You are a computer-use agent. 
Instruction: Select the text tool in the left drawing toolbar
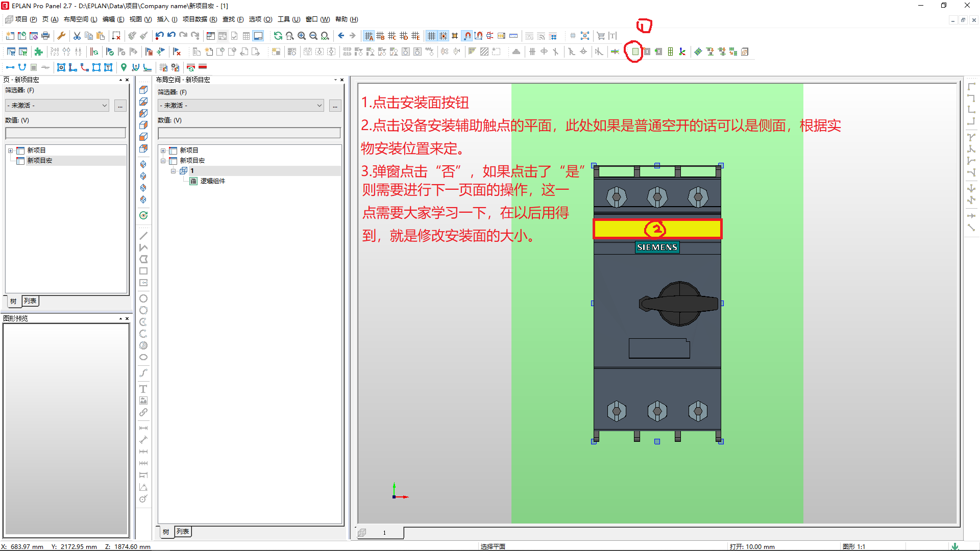143,389
